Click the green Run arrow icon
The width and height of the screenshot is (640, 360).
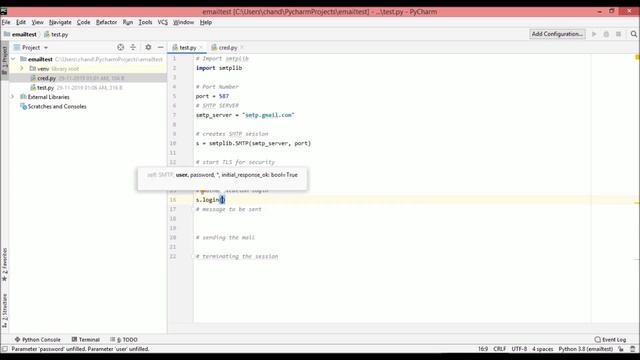pyautogui.click(x=594, y=34)
